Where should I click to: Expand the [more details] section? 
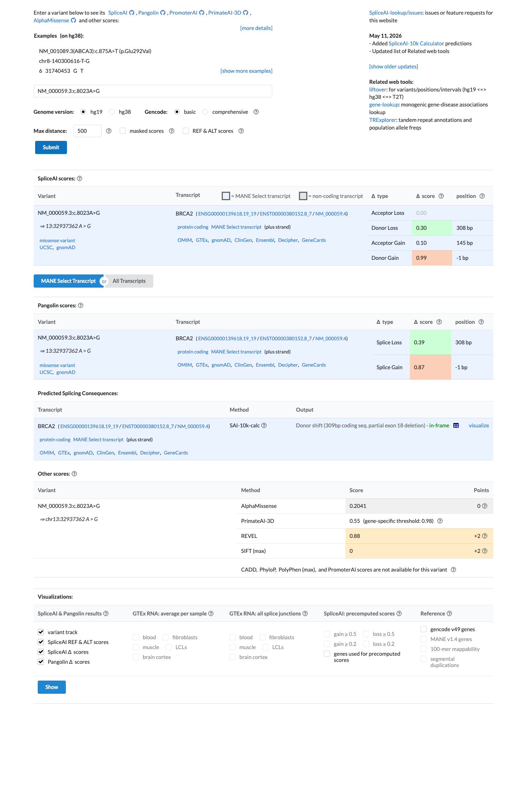click(256, 28)
